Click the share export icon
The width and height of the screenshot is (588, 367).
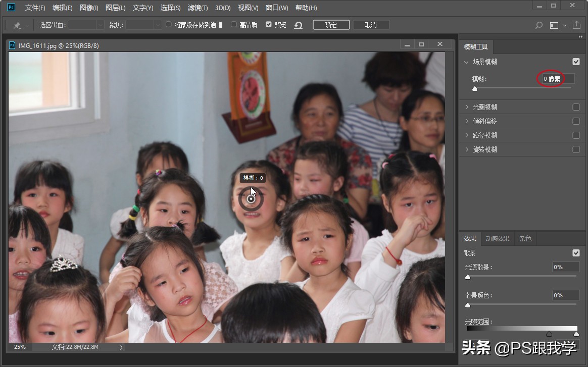[576, 25]
